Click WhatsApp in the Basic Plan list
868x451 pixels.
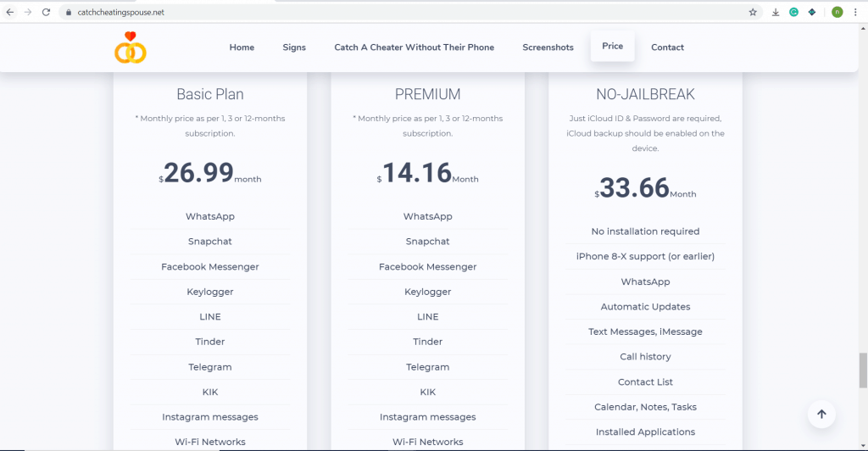point(210,216)
